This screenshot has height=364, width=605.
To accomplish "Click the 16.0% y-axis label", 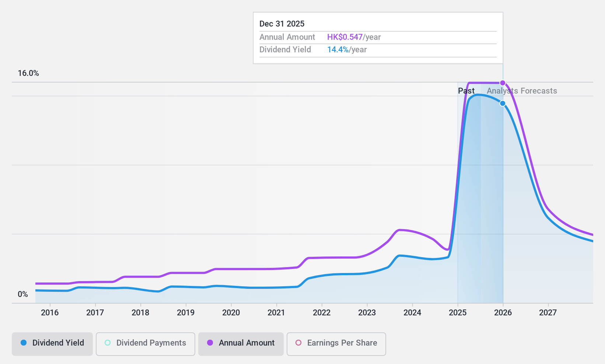I will pyautogui.click(x=28, y=73).
